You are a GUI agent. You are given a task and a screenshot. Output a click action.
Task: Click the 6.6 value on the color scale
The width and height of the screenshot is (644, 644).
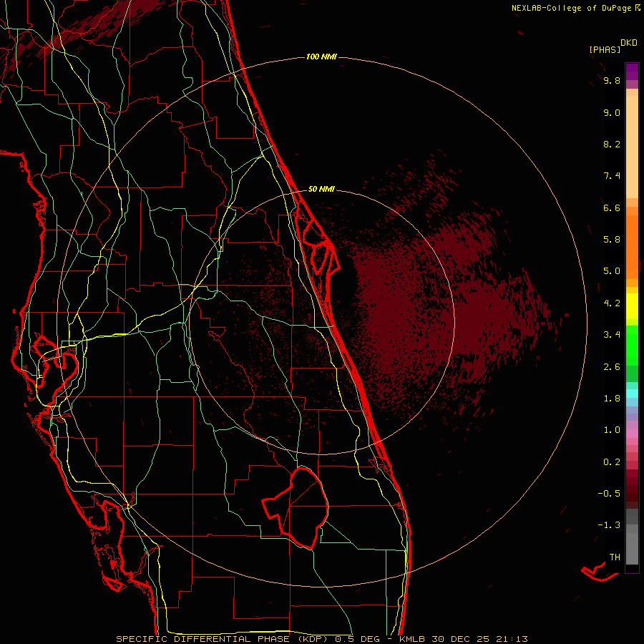tap(612, 208)
